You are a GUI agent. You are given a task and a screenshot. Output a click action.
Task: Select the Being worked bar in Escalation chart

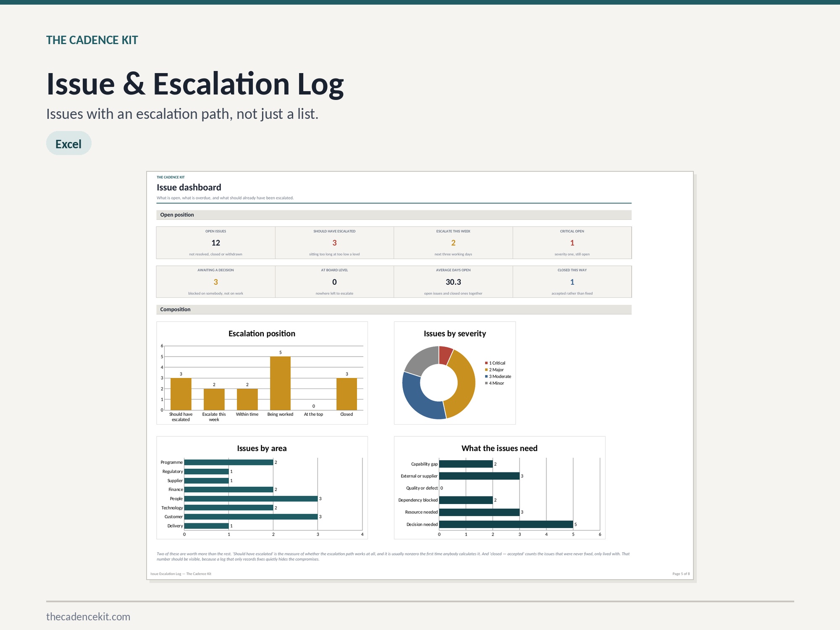point(280,383)
